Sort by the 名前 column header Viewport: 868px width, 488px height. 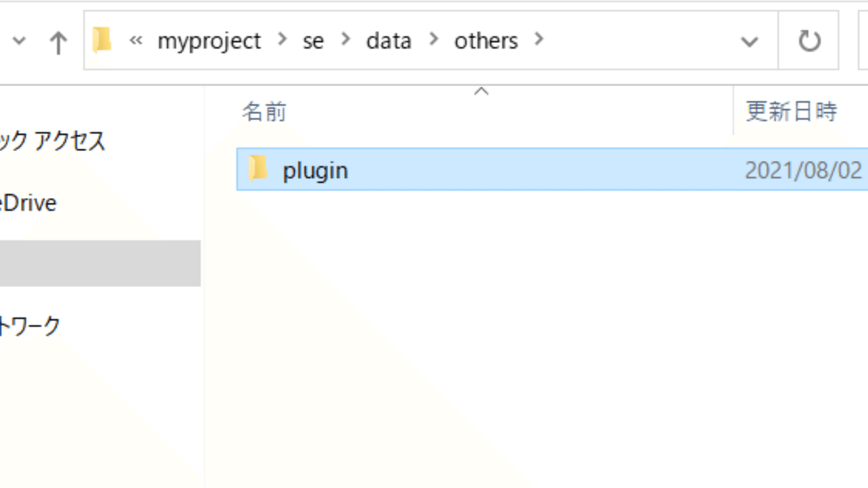[265, 111]
